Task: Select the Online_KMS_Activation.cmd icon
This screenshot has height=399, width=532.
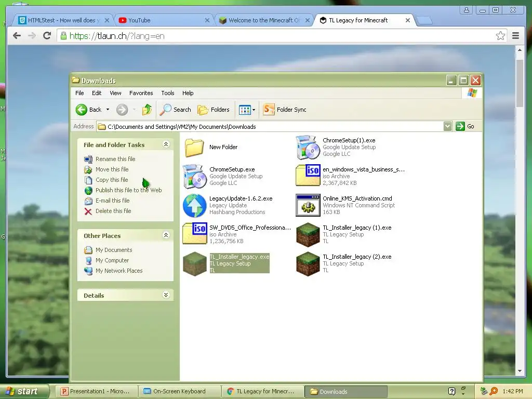Action: (x=308, y=205)
